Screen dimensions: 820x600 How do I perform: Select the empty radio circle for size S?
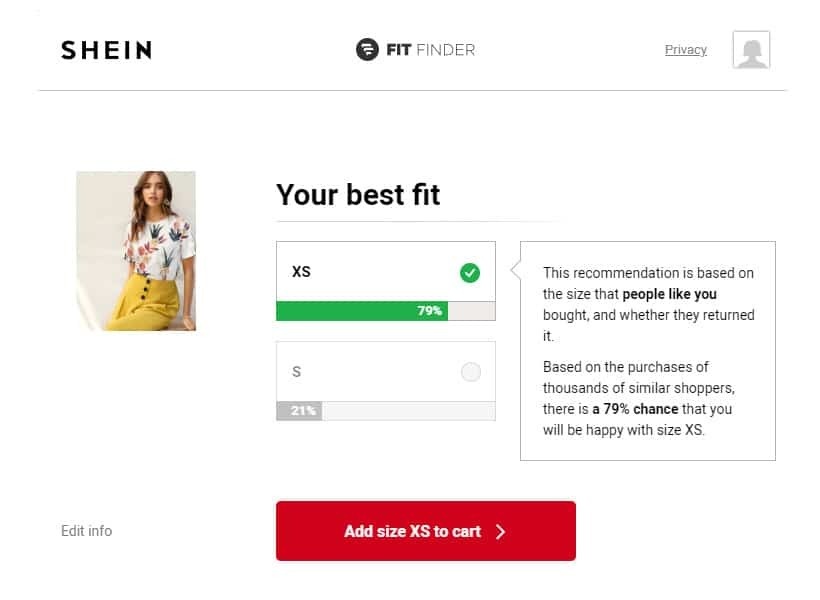(x=471, y=372)
